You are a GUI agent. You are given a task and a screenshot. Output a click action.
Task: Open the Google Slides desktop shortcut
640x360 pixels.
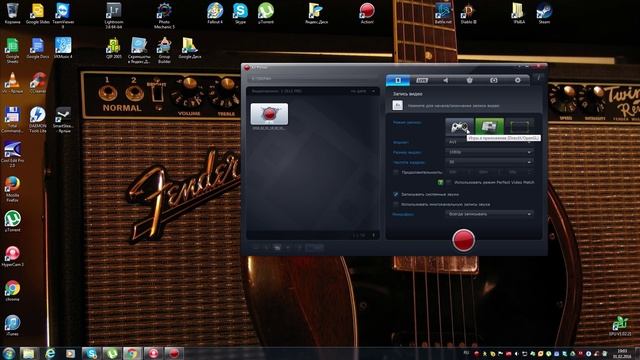[38, 13]
